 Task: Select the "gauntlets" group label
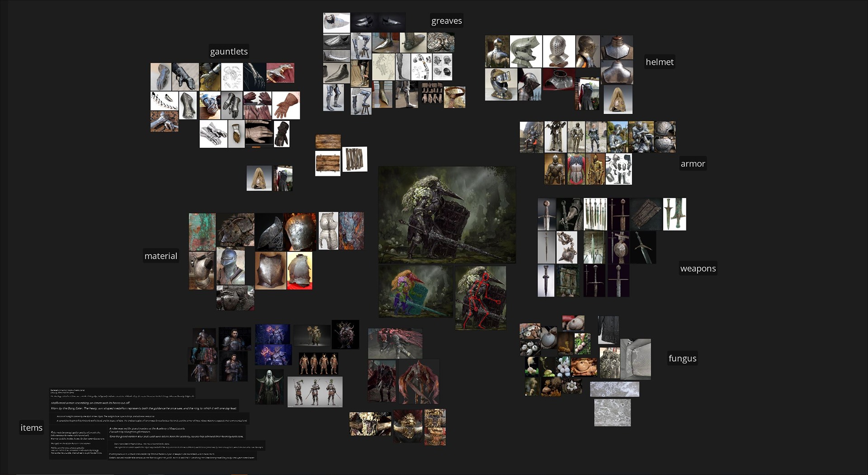point(229,52)
